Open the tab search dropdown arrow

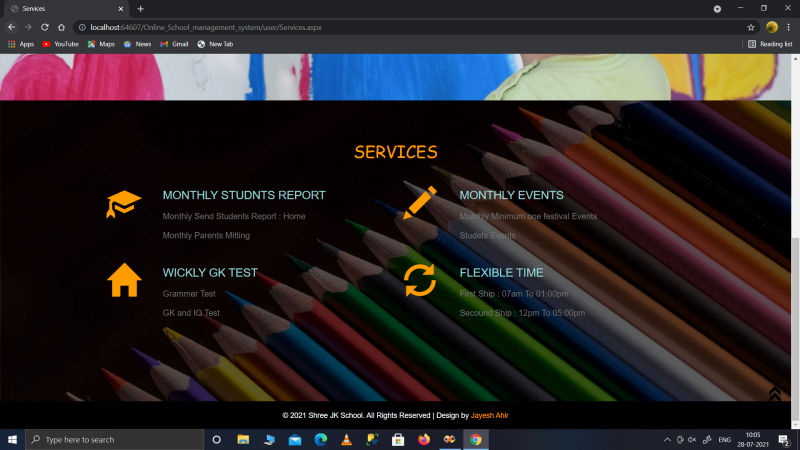coord(717,9)
